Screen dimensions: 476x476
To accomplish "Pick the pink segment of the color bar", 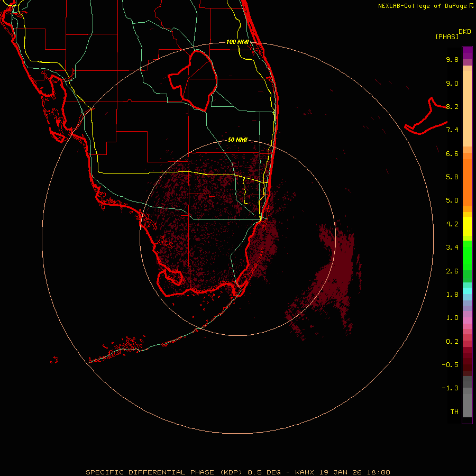I will (467, 321).
